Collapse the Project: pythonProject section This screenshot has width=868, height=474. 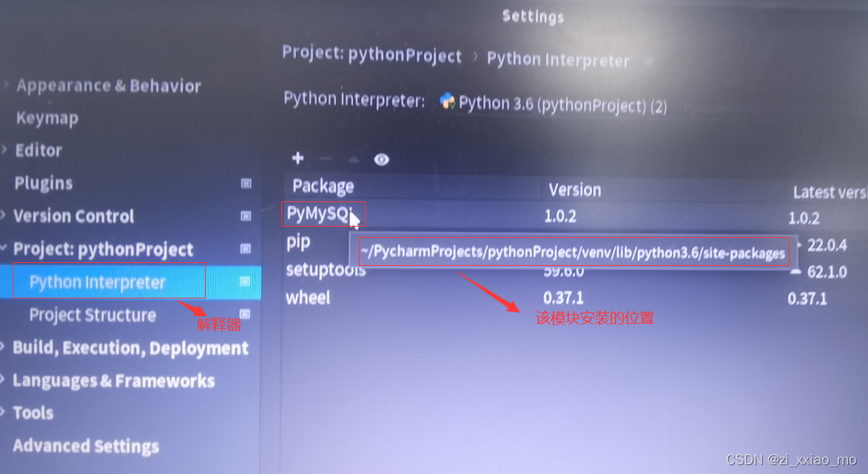pyautogui.click(x=4, y=247)
